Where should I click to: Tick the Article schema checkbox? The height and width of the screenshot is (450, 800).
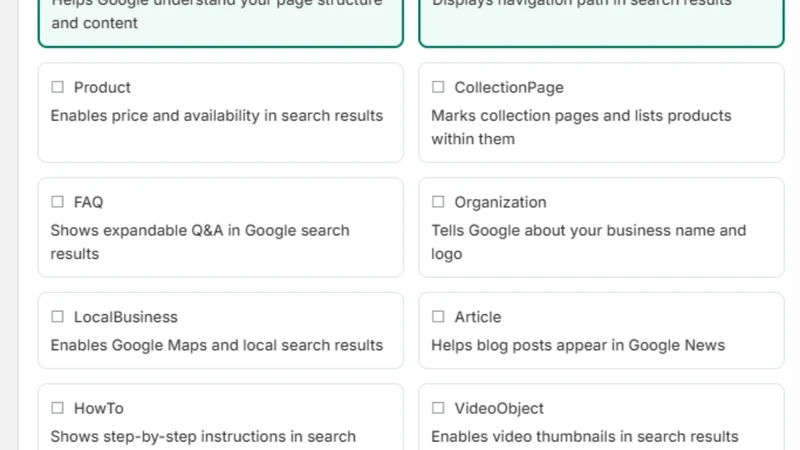click(x=438, y=316)
